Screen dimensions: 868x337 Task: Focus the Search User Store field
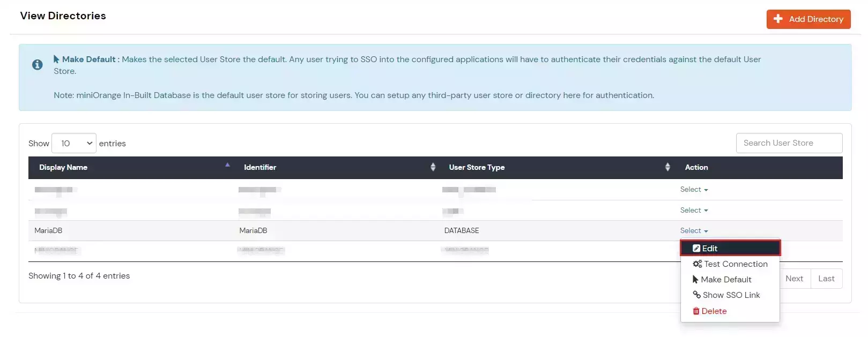coord(789,143)
